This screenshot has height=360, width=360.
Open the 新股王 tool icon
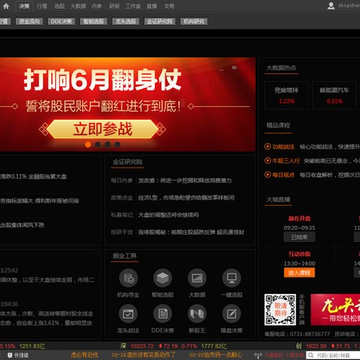pyautogui.click(x=197, y=314)
